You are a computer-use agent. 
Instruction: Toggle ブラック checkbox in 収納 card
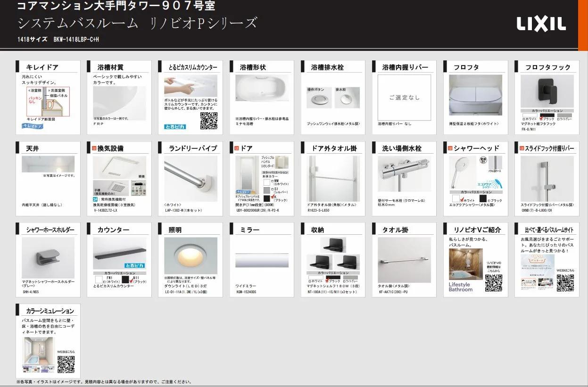click(x=327, y=281)
